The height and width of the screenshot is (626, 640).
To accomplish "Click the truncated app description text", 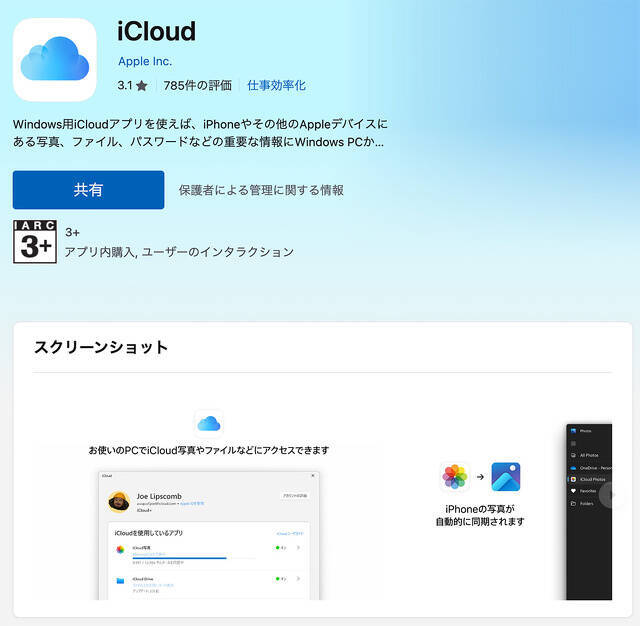I will point(200,133).
